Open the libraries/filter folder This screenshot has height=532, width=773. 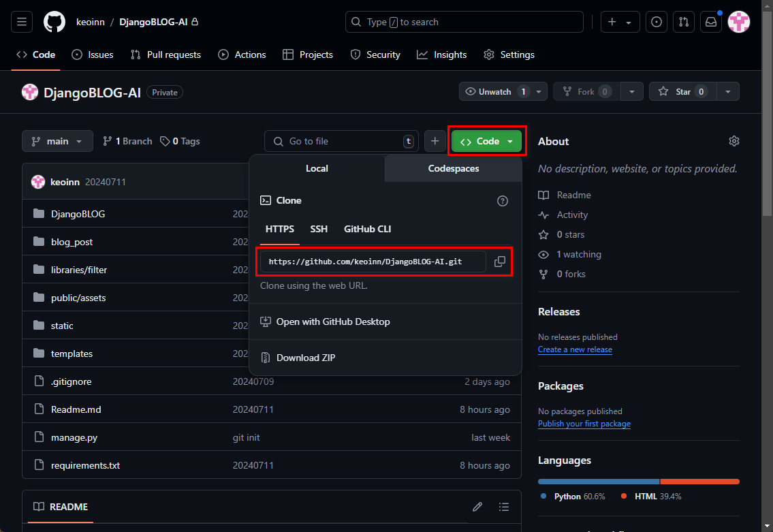click(x=79, y=270)
